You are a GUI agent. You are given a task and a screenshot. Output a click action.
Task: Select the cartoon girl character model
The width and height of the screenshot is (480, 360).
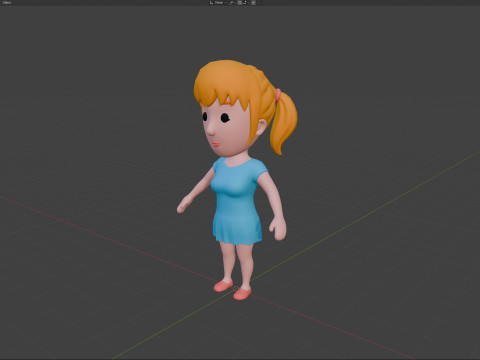pos(237,180)
